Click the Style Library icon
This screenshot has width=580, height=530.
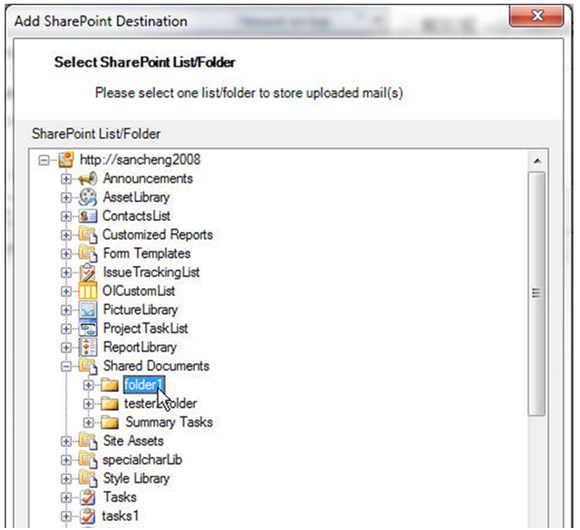(x=88, y=479)
